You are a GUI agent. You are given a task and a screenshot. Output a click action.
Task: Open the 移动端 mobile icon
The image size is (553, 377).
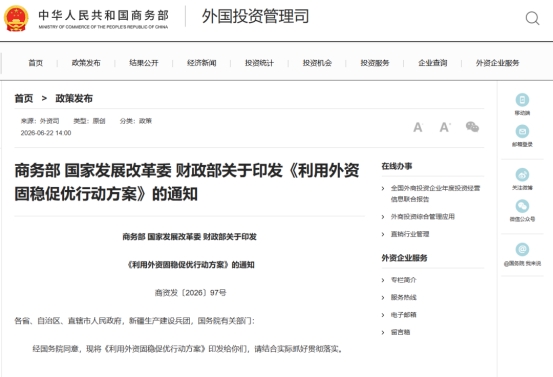tap(522, 100)
